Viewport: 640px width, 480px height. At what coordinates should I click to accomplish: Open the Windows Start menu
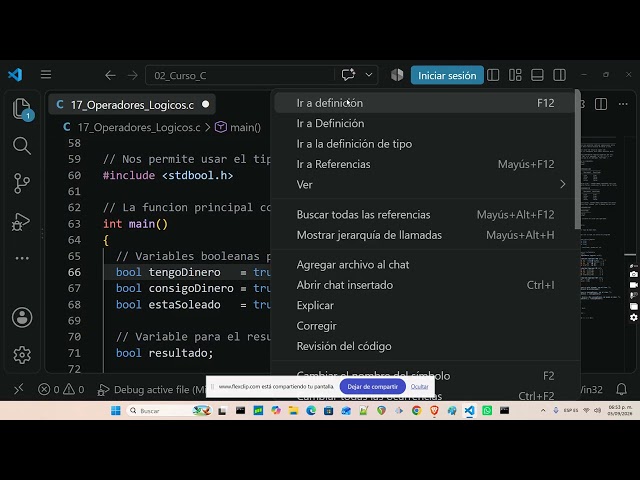point(116,411)
